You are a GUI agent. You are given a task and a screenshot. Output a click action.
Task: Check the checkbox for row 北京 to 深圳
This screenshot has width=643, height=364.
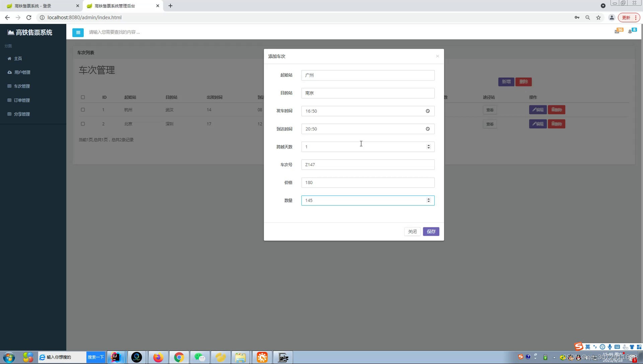click(83, 124)
